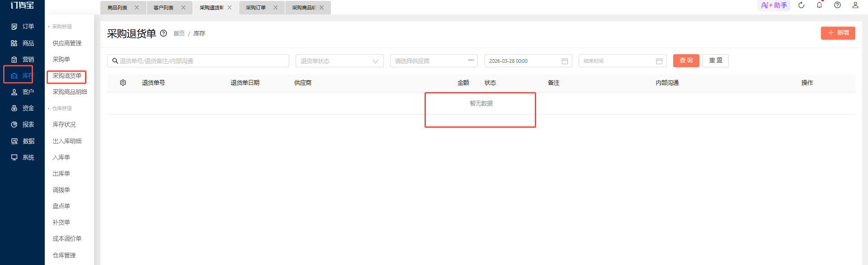
Task: Open the 库存 module in the sidebar
Action: [x=23, y=76]
